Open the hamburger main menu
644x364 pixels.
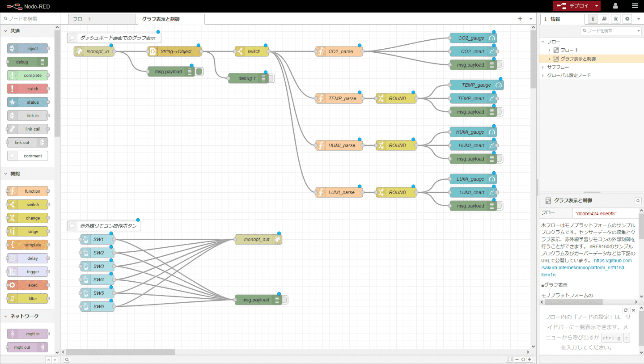click(x=635, y=6)
